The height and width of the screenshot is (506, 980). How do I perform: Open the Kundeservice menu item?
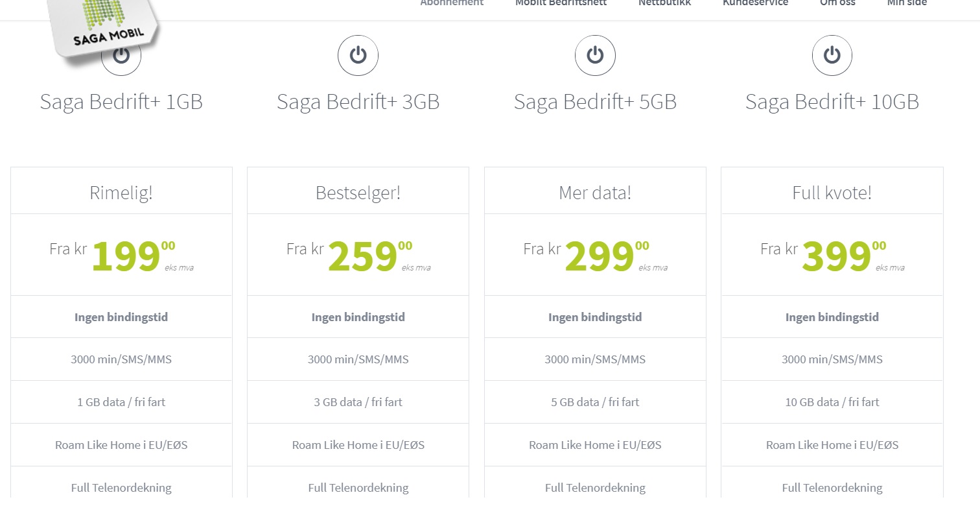coord(755,3)
